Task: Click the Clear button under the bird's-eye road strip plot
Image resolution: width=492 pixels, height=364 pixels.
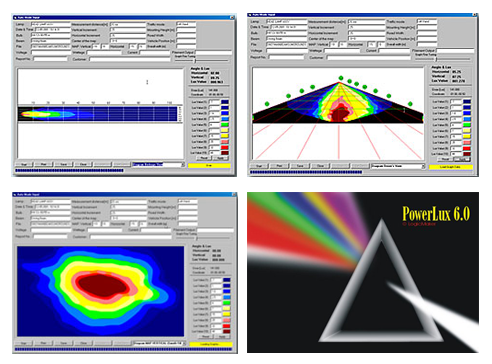Action: (x=83, y=164)
